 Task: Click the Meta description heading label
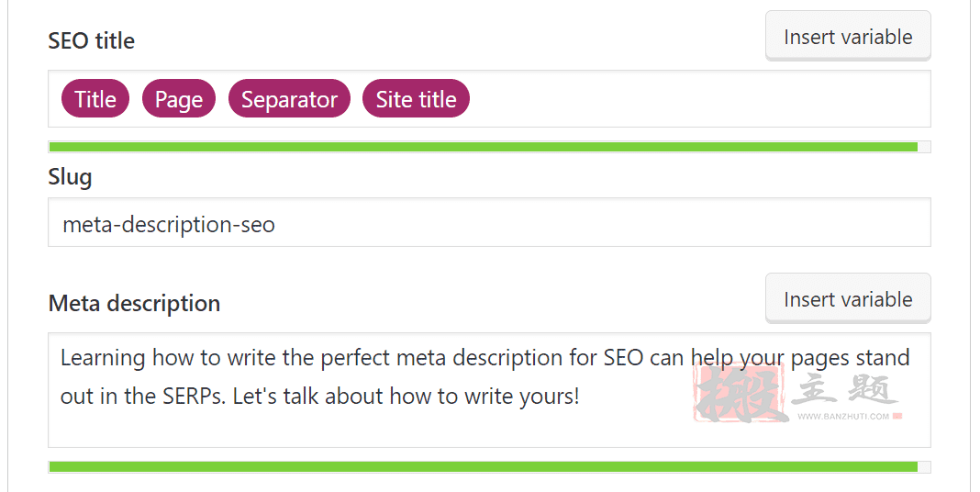(134, 303)
